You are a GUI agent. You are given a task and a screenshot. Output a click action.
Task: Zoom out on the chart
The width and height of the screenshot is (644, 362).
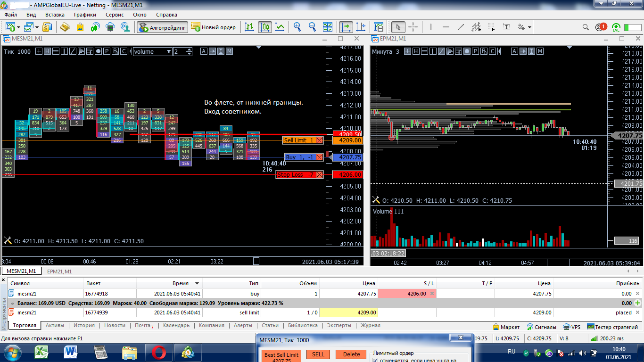(312, 27)
